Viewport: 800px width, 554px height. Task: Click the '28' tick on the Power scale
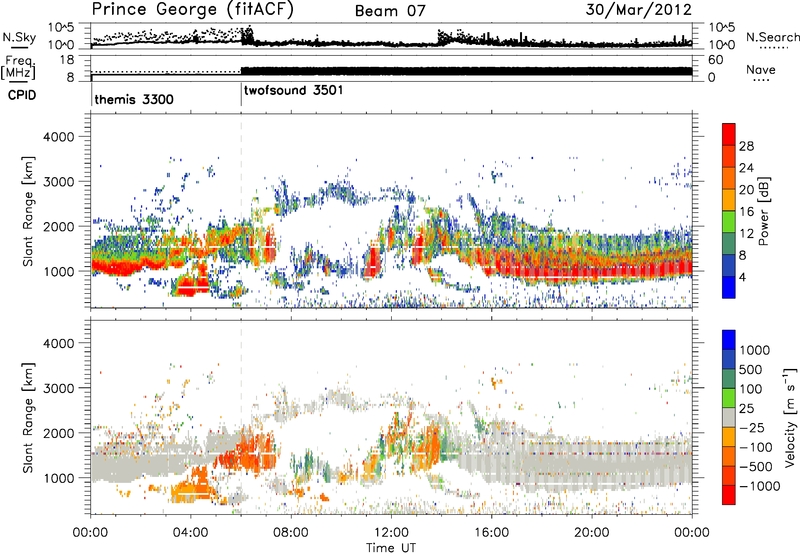point(746,146)
